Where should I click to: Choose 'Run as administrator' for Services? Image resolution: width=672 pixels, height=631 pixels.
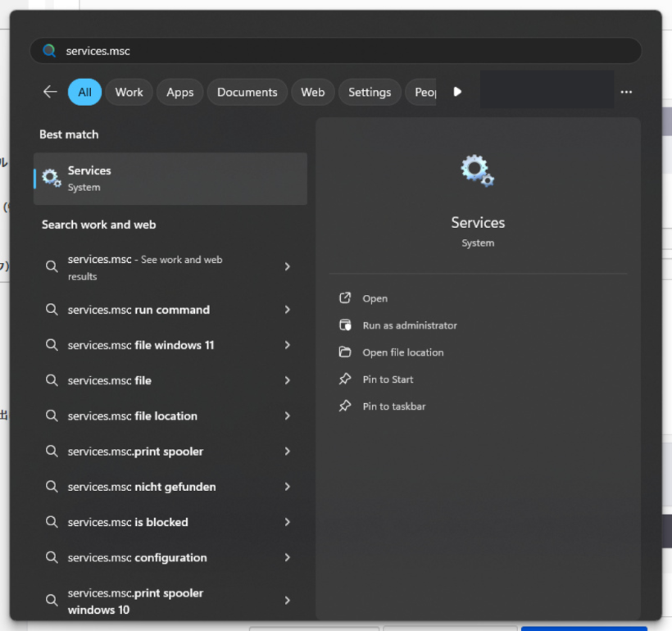(x=409, y=325)
